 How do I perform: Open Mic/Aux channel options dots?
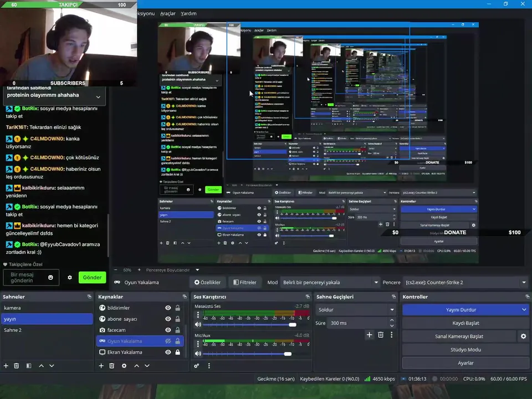point(198,344)
